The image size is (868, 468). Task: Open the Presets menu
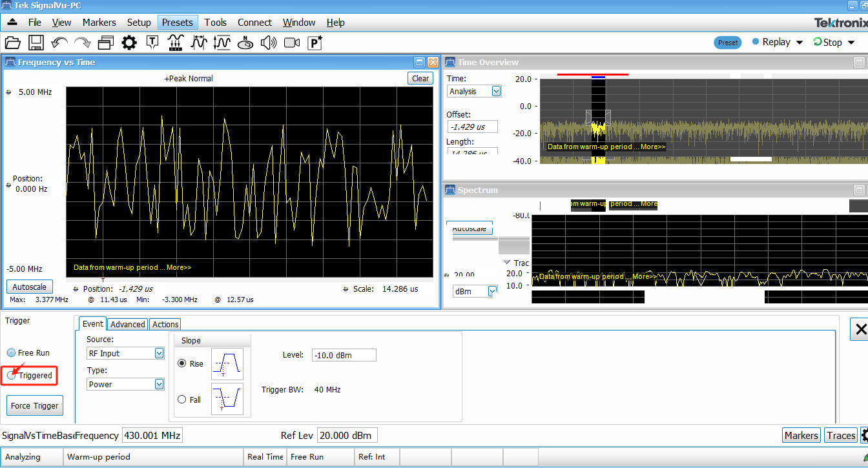pos(178,22)
